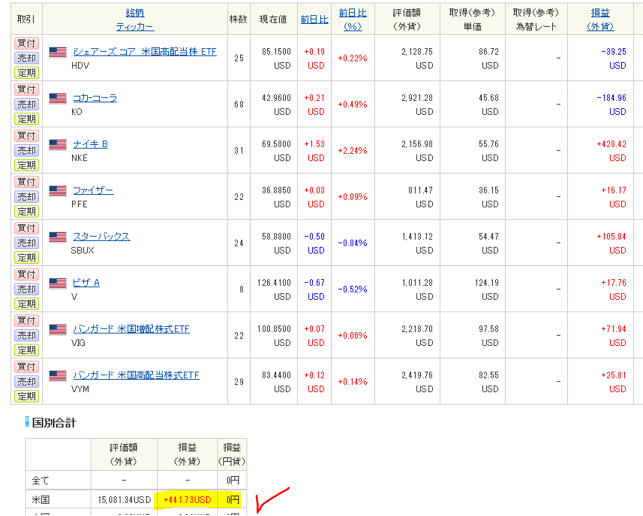Click the 定期 button for VIG
This screenshot has height=516, width=643.
(x=27, y=350)
